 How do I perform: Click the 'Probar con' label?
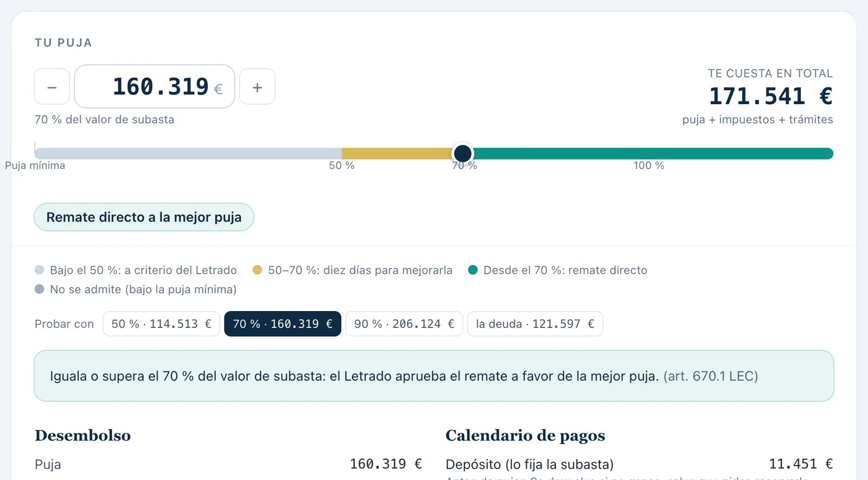tap(64, 324)
